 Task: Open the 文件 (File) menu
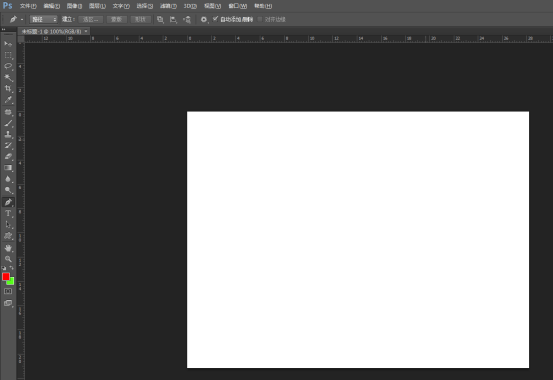click(x=28, y=6)
